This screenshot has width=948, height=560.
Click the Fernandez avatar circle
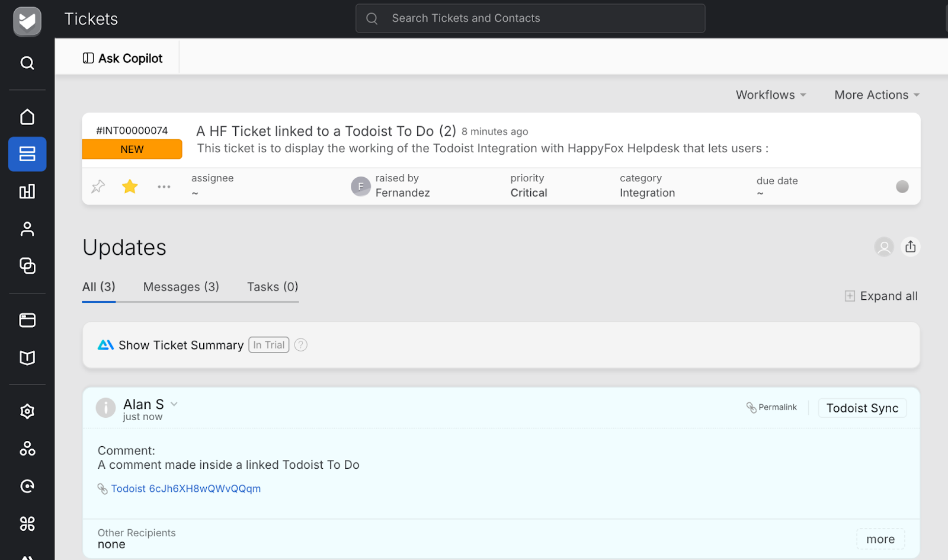(x=361, y=186)
